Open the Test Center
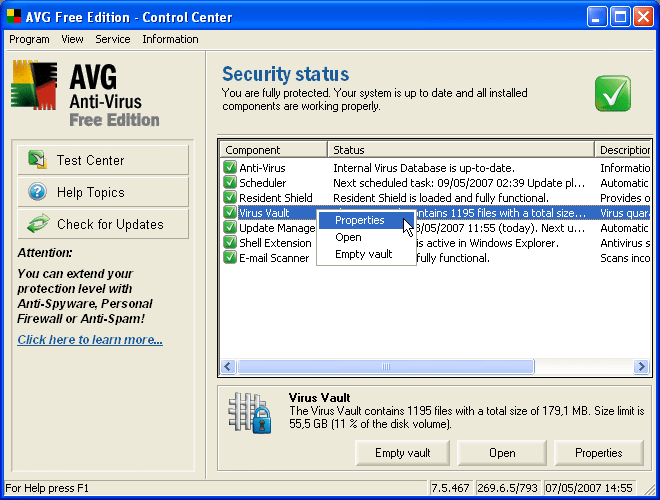Viewport: 660px width, 500px height. (103, 160)
